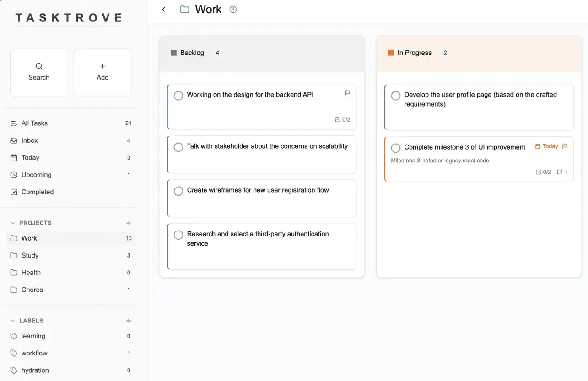Click the subtask count icon on backend API task
Viewport: 588px width, 381px height.
pos(338,120)
